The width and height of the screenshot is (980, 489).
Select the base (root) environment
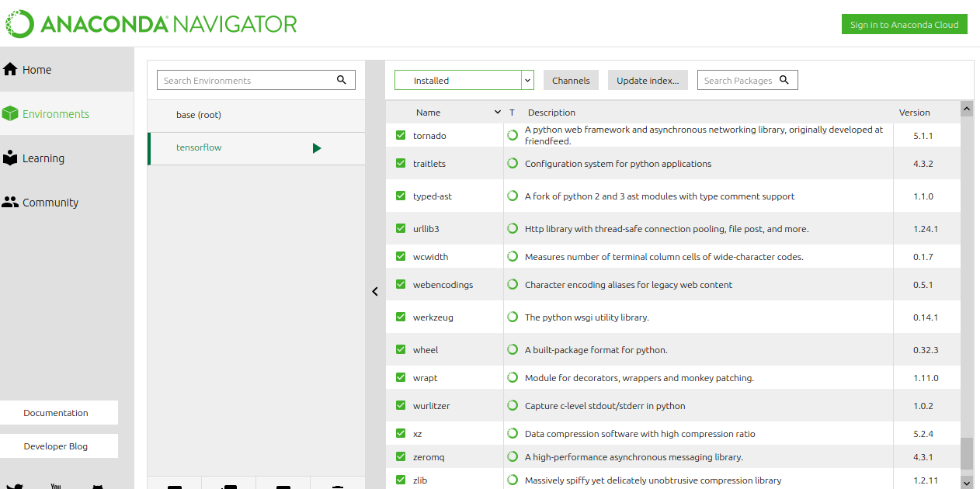[199, 115]
